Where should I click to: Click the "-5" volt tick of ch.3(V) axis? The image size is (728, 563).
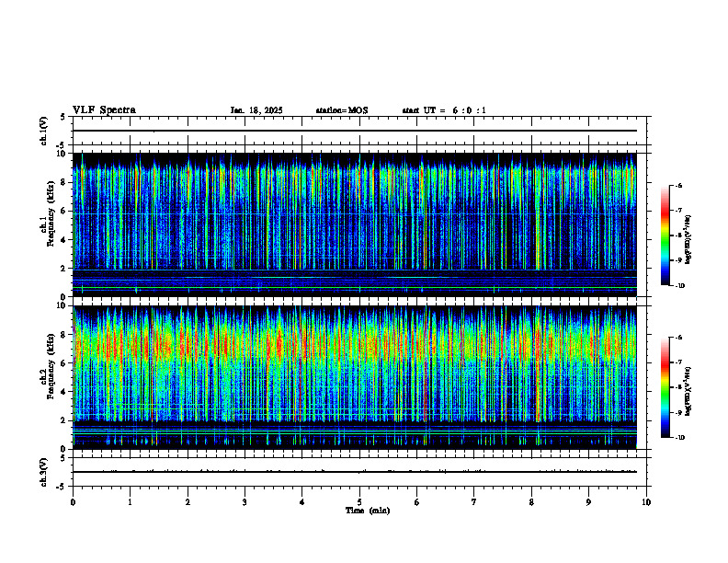coord(62,487)
